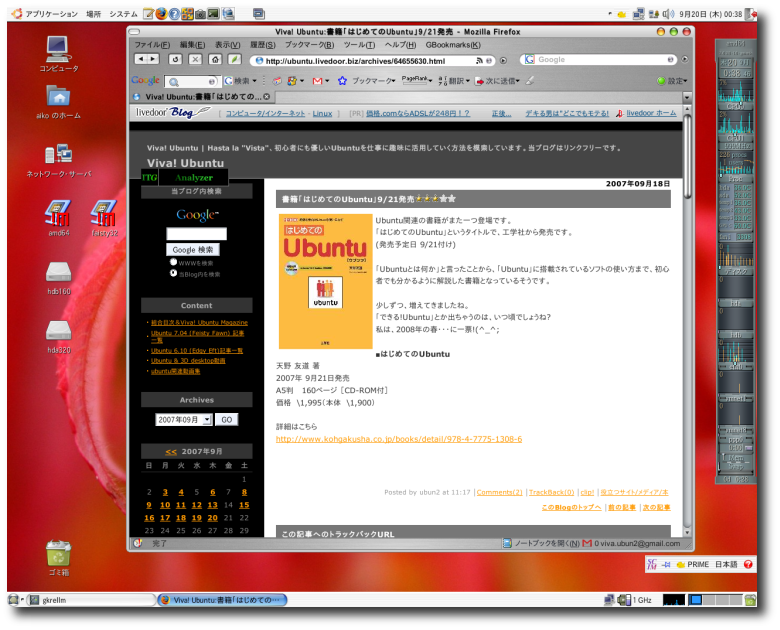
Task: Open the help icon in the top panel
Action: point(174,13)
